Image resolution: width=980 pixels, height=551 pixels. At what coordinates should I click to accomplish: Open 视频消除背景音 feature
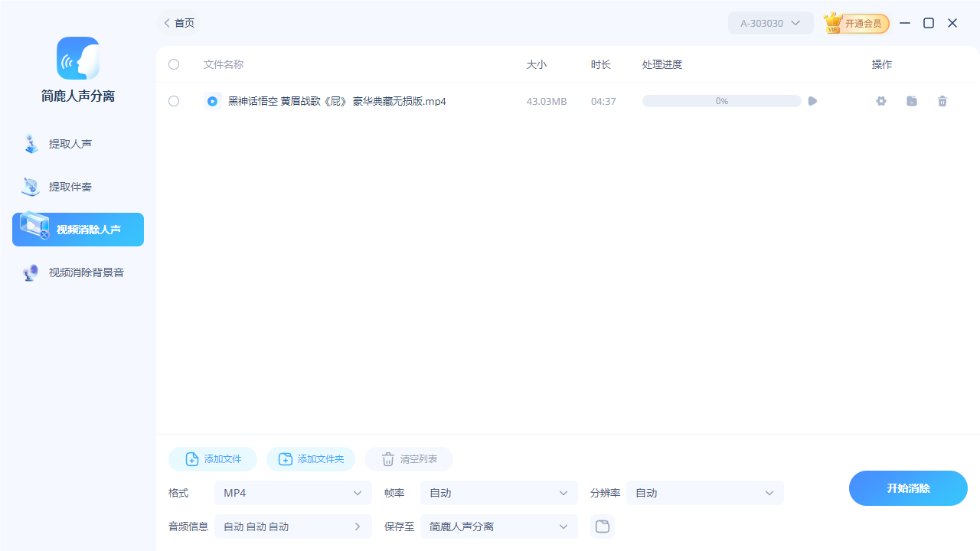pos(77,272)
